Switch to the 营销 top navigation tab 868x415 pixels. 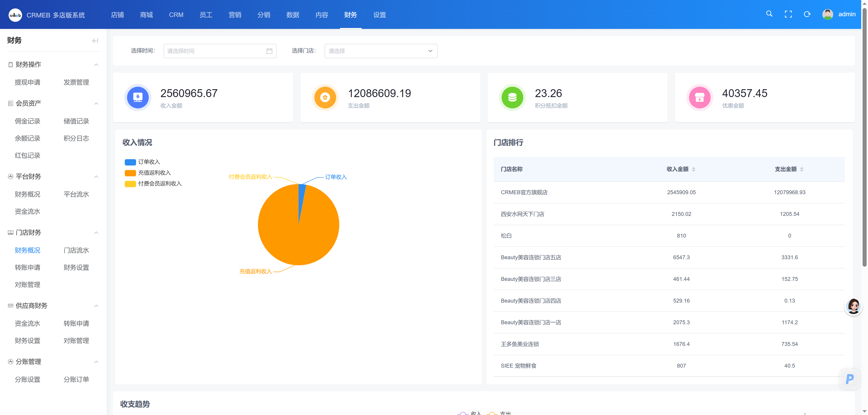point(235,15)
